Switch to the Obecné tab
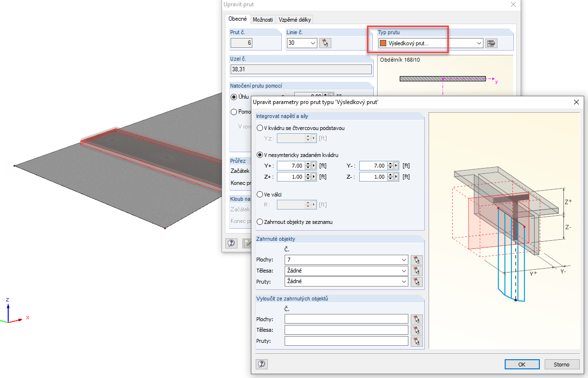 click(x=238, y=19)
